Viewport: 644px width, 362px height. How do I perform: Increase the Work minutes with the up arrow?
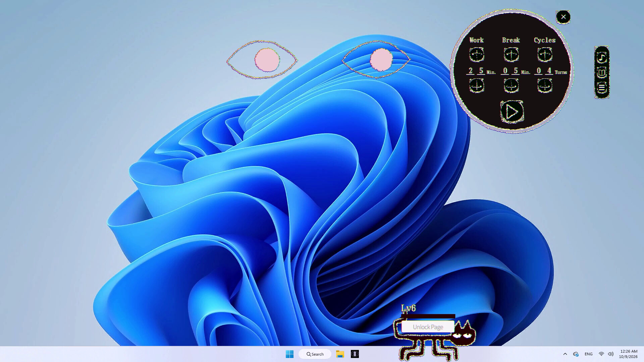click(x=477, y=54)
